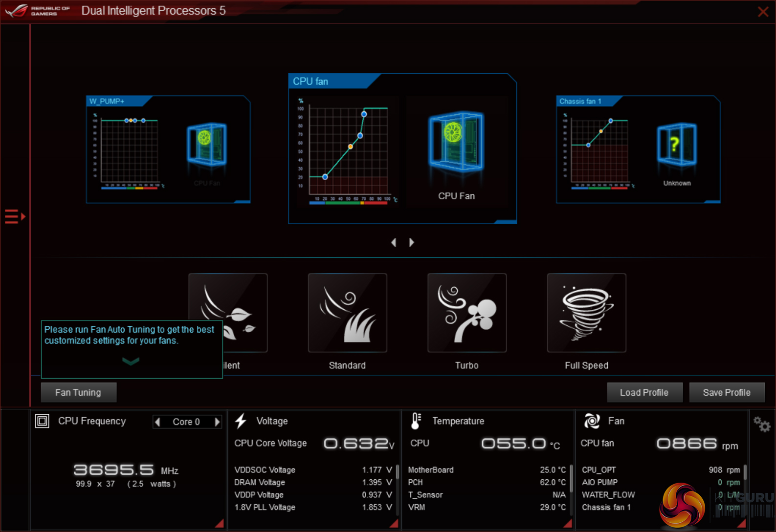
Task: Click the CPU Fan chassis icon
Action: 456,142
